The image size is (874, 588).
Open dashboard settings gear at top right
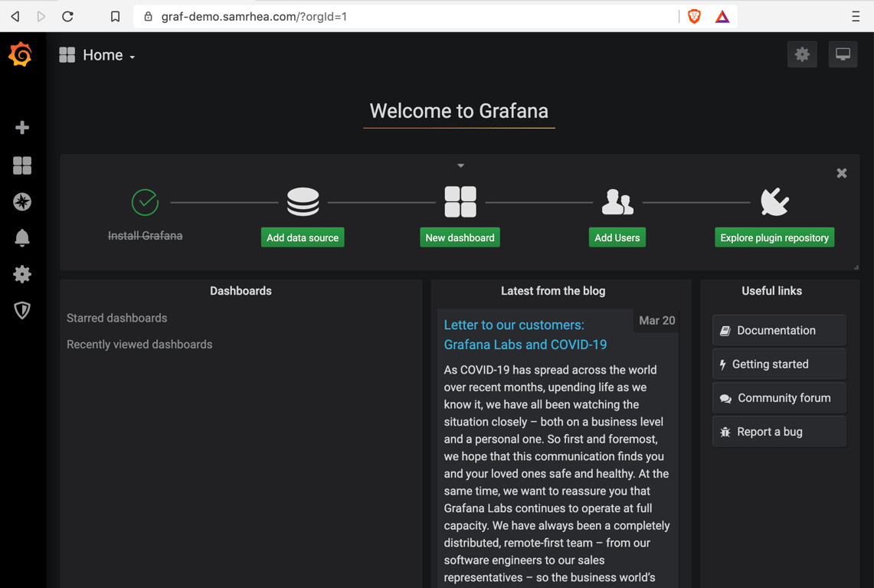(802, 54)
